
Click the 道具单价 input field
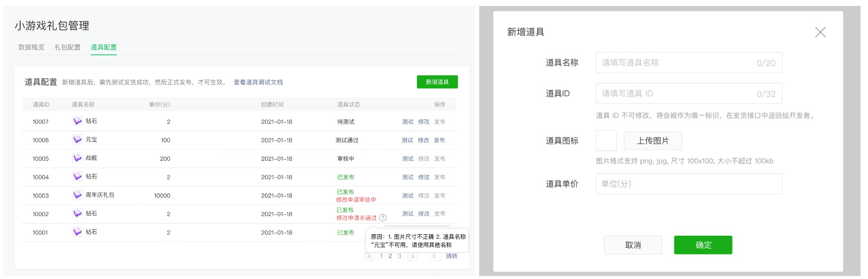click(x=688, y=184)
